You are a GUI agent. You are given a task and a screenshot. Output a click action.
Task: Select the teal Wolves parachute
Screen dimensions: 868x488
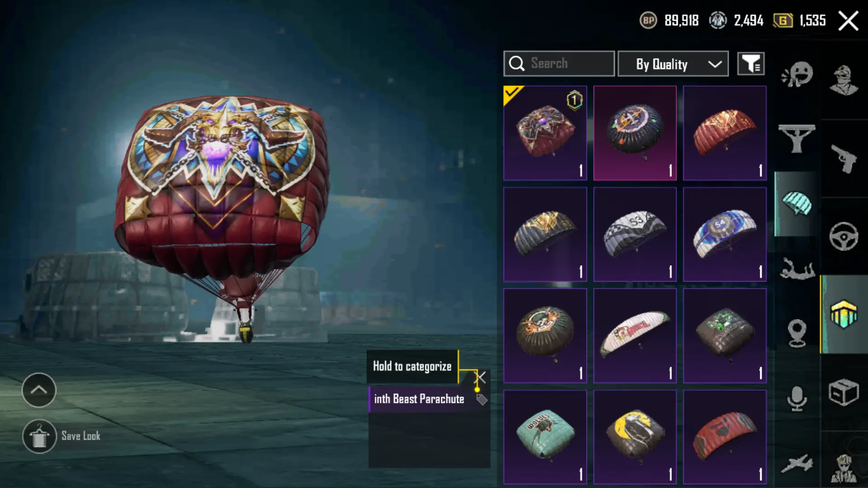545,437
